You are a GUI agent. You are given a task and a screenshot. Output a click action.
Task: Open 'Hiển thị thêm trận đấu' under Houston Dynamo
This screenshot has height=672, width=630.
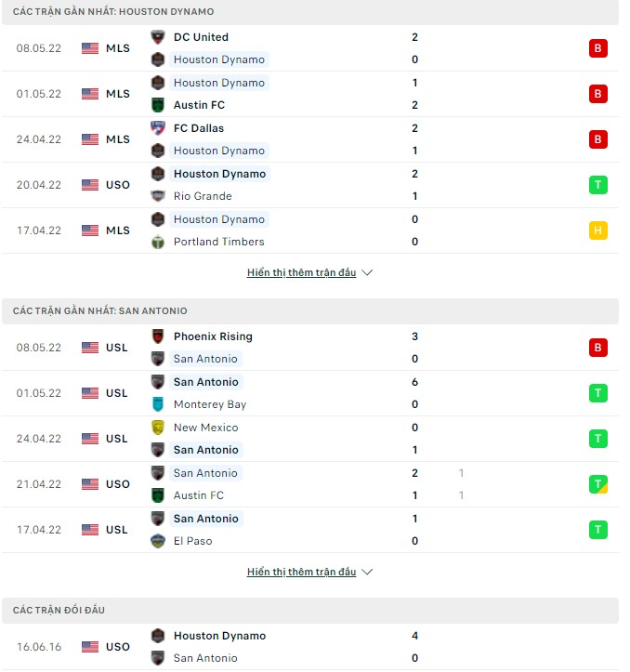point(301,272)
